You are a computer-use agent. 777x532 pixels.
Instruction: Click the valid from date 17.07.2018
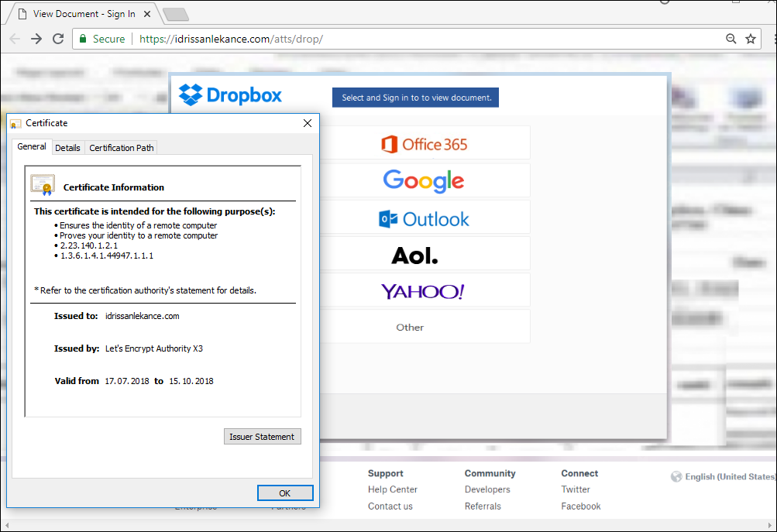click(127, 381)
